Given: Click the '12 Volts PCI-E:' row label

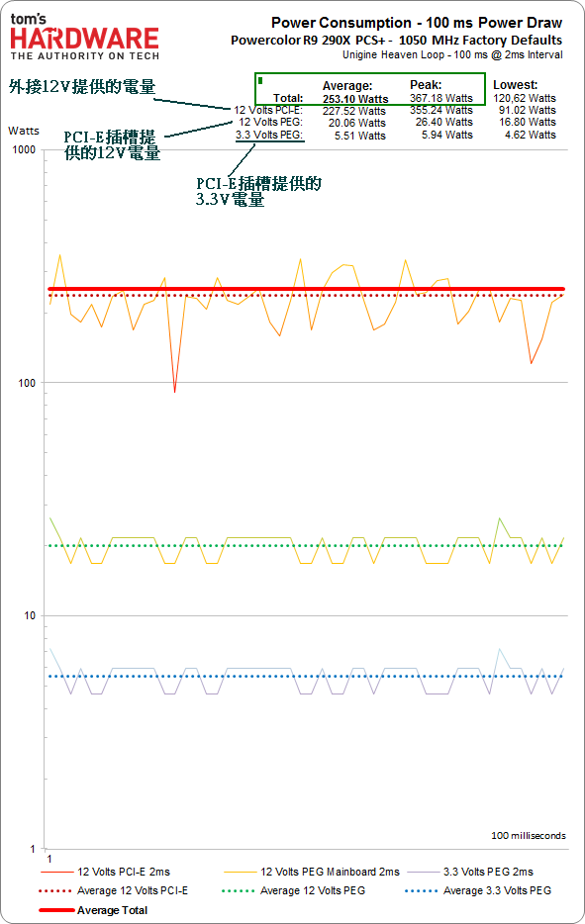Looking at the screenshot, I should coord(267,110).
